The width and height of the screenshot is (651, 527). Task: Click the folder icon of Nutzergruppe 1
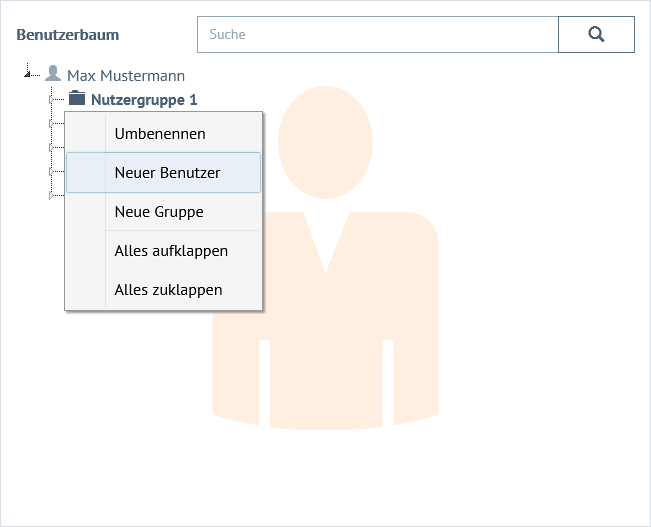coord(77,98)
